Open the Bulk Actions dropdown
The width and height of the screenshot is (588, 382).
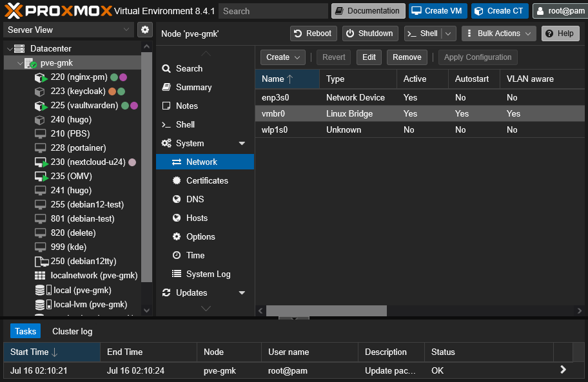click(499, 33)
